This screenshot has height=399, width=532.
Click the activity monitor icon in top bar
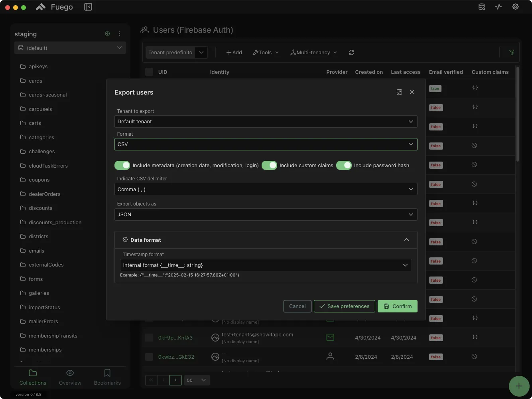tap(498, 7)
